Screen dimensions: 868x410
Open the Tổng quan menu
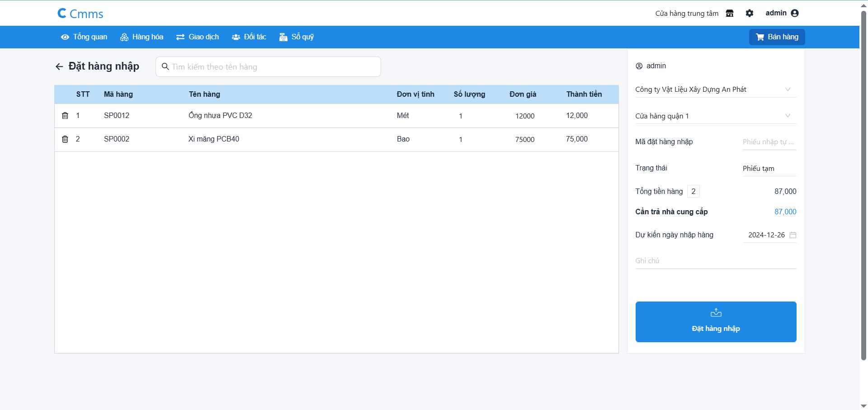(84, 37)
